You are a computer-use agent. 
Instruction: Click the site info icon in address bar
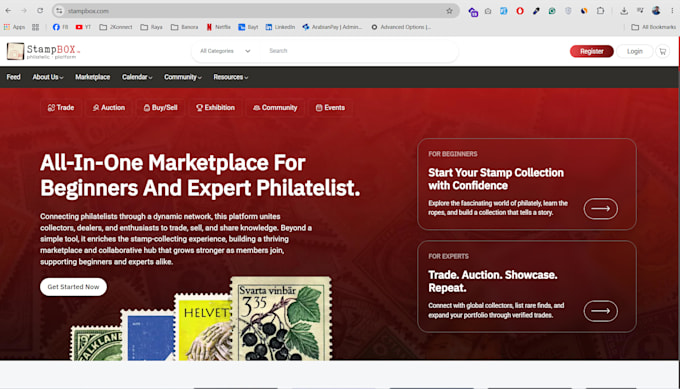click(x=59, y=11)
